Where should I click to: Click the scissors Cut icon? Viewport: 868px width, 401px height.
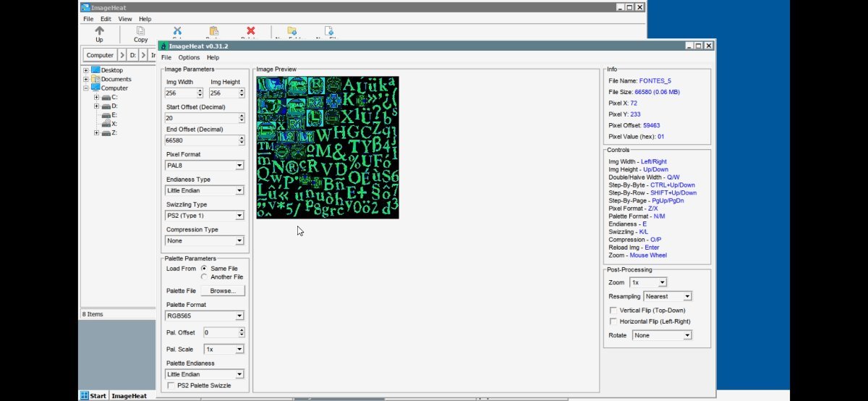point(176,31)
